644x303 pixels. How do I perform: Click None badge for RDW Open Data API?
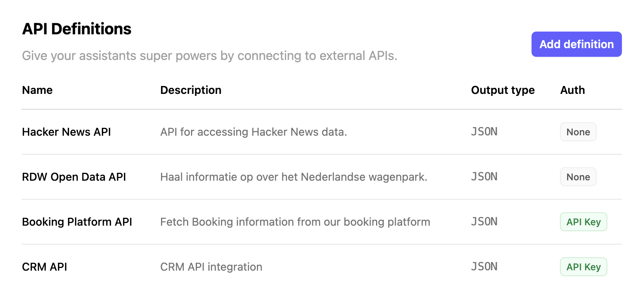click(578, 177)
